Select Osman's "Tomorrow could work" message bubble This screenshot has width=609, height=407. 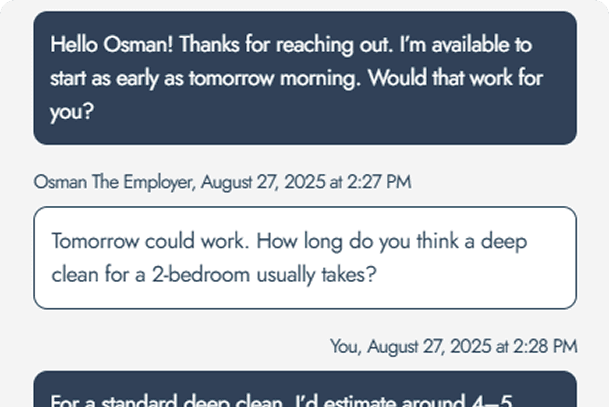(304, 257)
